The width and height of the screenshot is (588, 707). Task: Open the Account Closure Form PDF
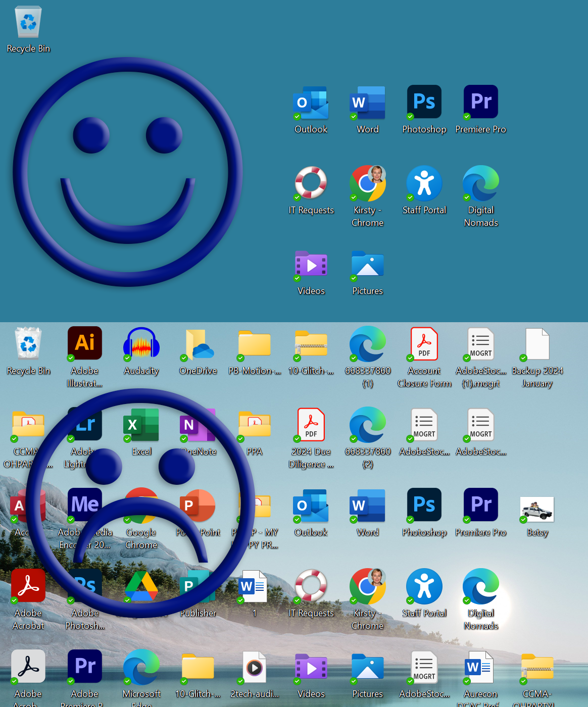point(424,343)
